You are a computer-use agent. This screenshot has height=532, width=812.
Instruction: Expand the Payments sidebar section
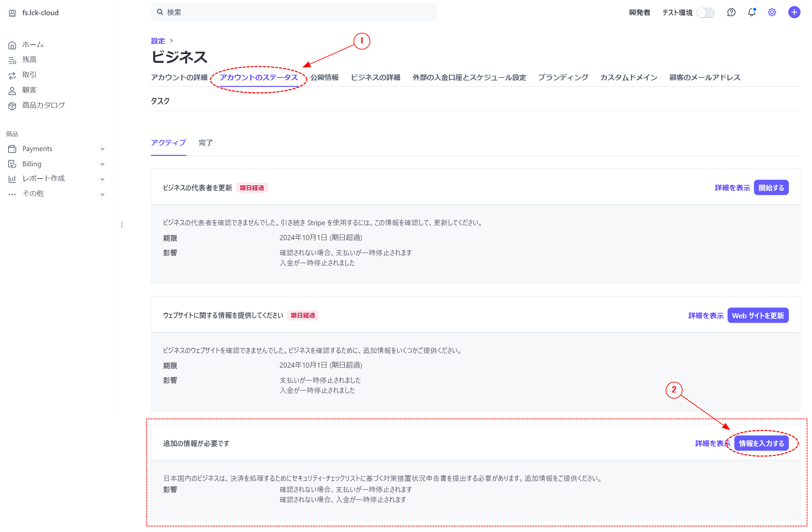click(103, 149)
